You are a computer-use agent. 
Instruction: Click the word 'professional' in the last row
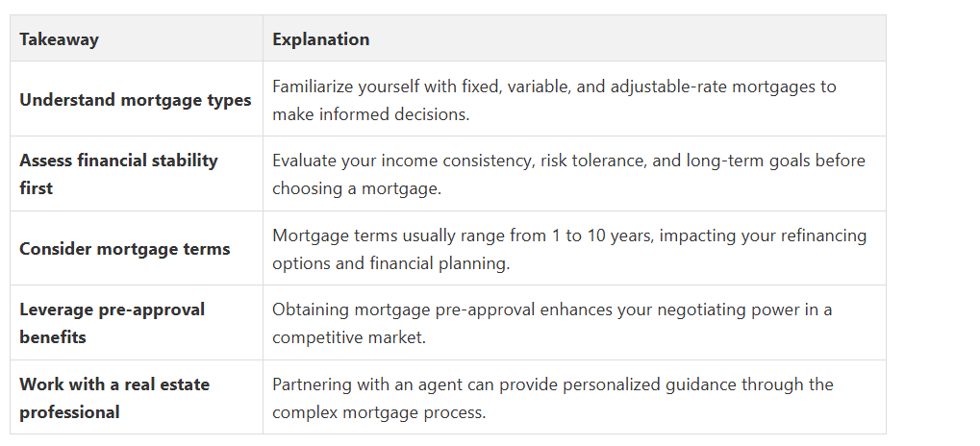[69, 412]
